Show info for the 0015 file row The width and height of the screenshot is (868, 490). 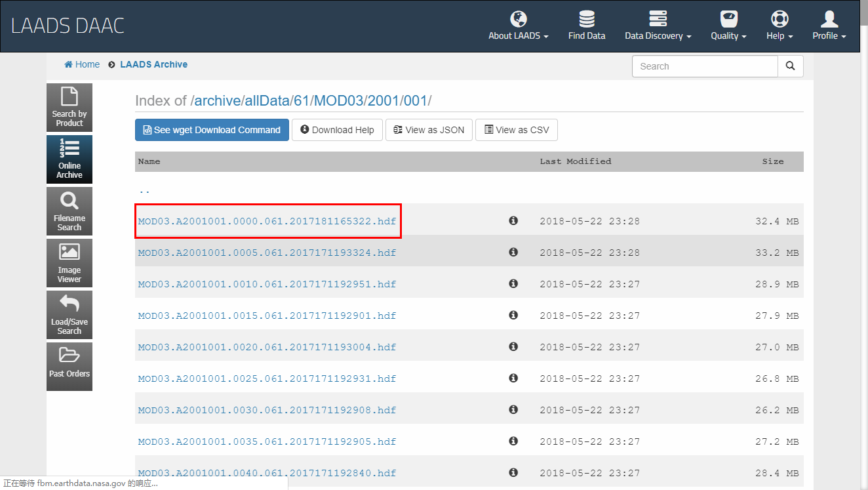(x=513, y=315)
